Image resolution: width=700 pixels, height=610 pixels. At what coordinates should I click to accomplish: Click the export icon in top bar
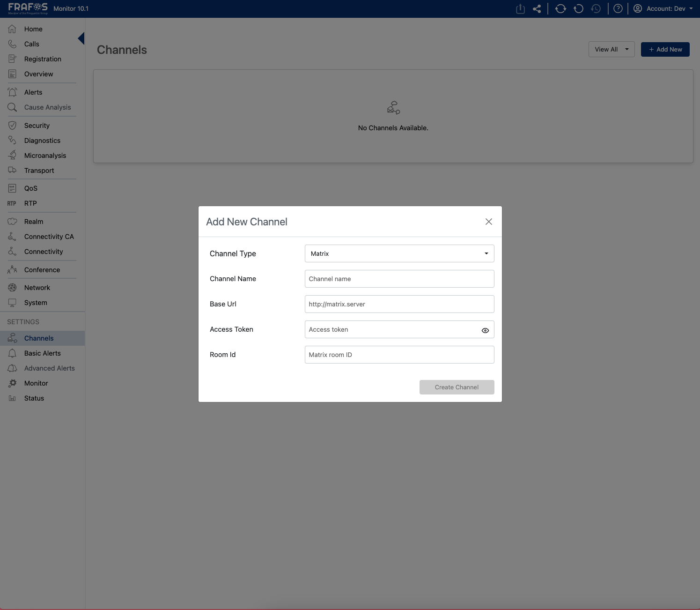point(520,9)
